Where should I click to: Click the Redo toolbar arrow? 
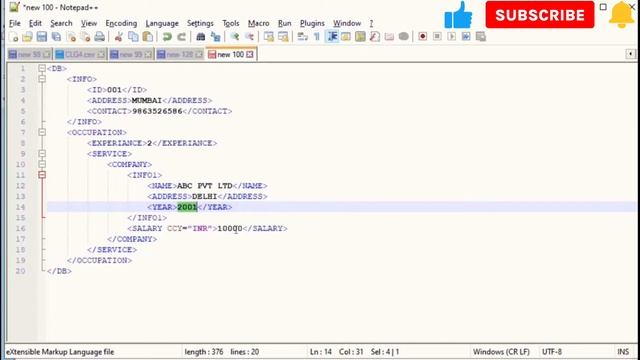(x=181, y=37)
